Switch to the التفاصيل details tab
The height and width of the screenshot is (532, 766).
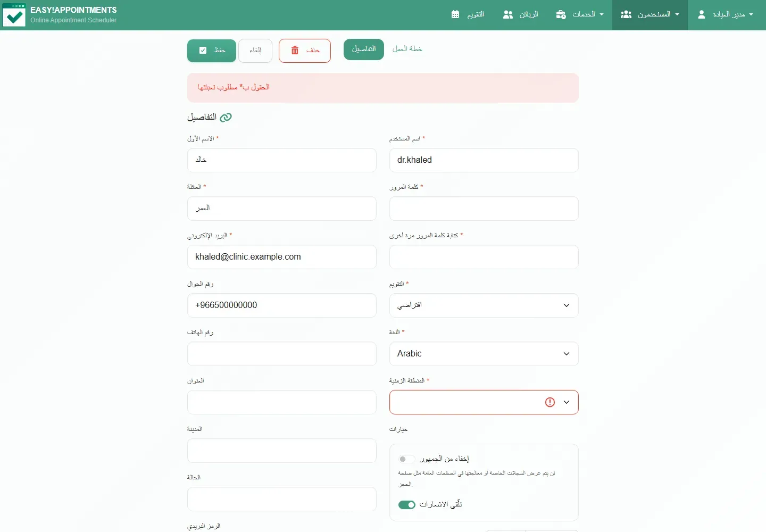click(364, 49)
